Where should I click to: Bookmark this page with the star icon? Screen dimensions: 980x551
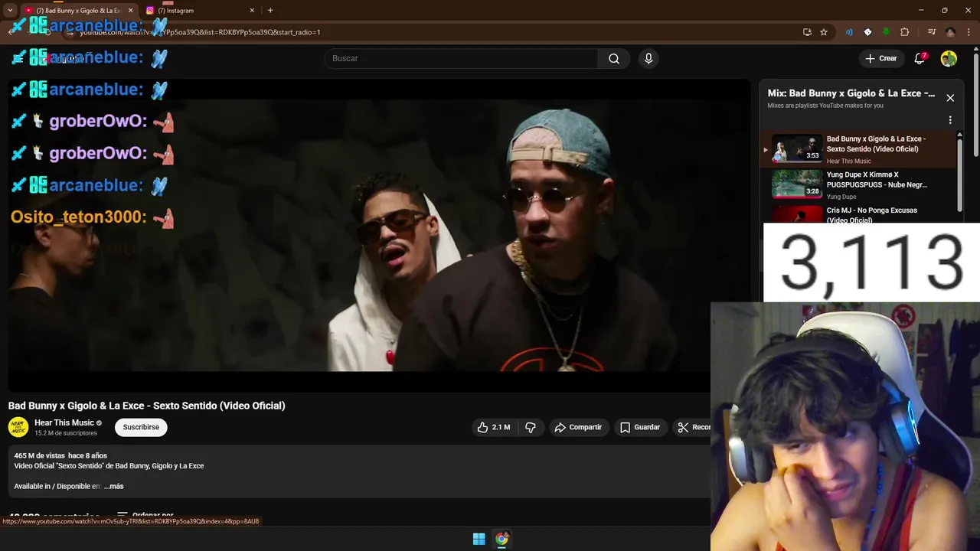[x=824, y=32]
